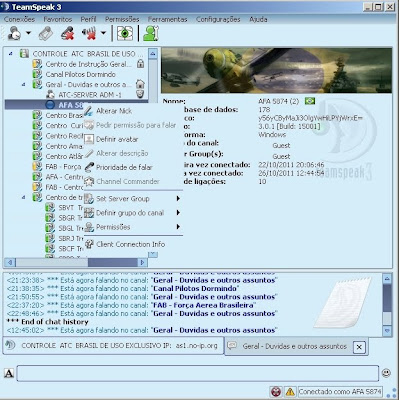The width and height of the screenshot is (399, 400).
Task: Open Permissões submenu in context menu
Action: 133,227
